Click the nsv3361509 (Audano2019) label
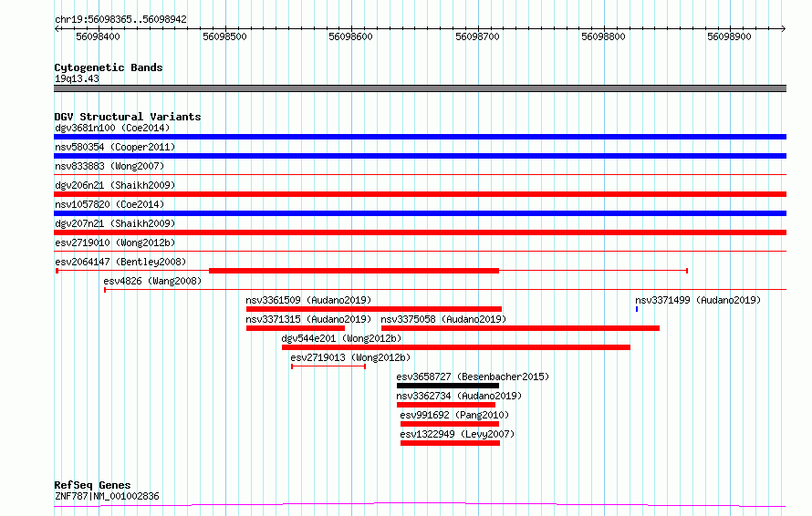 click(308, 300)
